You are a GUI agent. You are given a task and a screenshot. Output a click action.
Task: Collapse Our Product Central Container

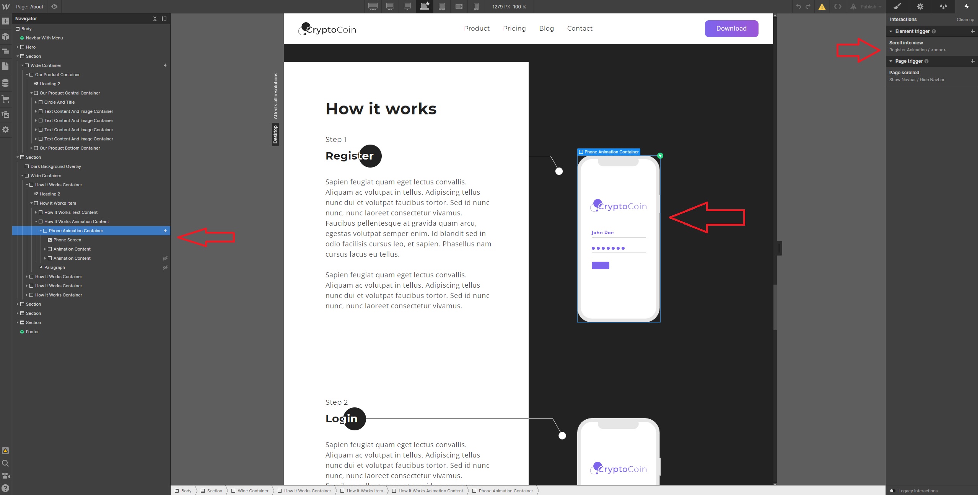pyautogui.click(x=31, y=93)
